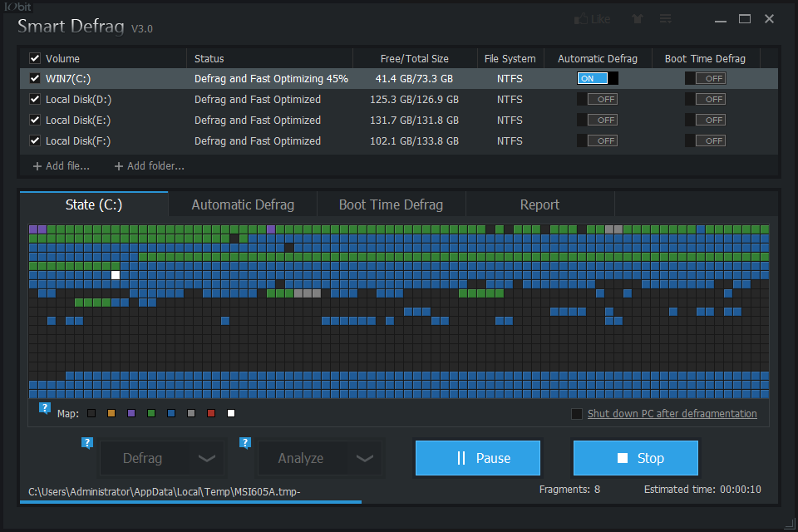Select the Local Disk(D:) row name
This screenshot has height=532, width=798.
(78, 99)
